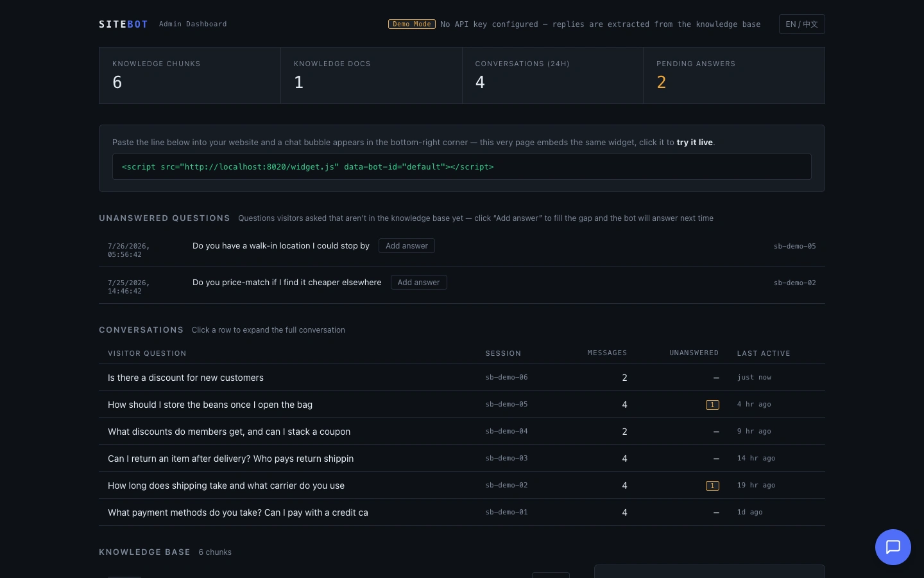Click the Session column header
Screen dimensions: 924x578
(503, 353)
